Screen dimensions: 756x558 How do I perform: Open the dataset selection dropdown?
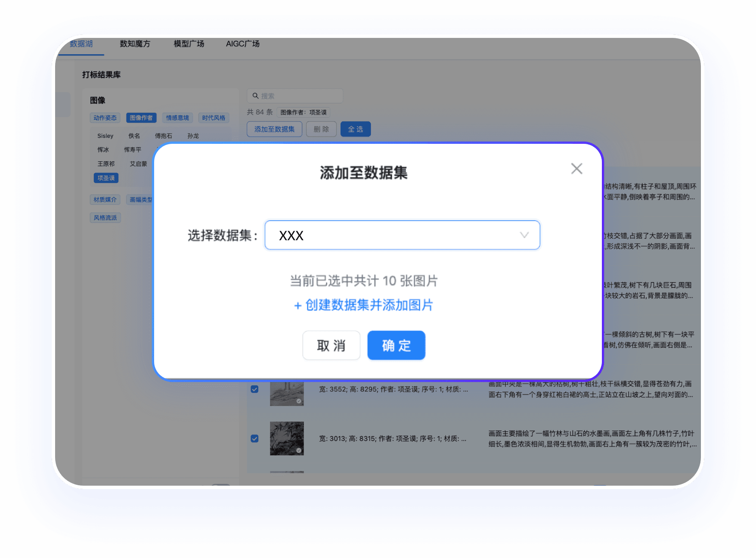pos(402,236)
